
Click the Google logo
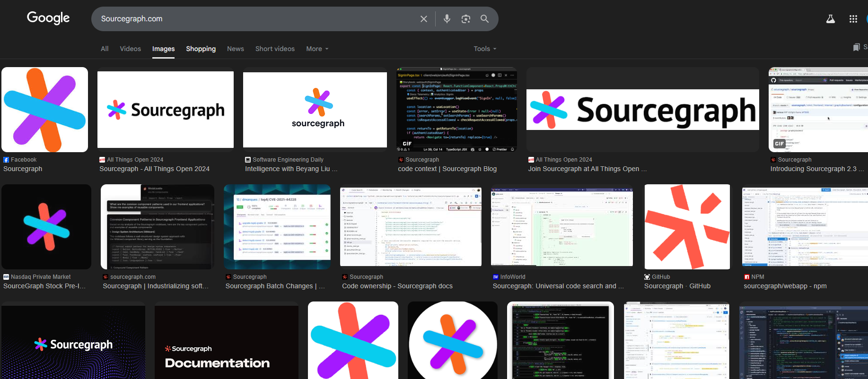pyautogui.click(x=48, y=18)
